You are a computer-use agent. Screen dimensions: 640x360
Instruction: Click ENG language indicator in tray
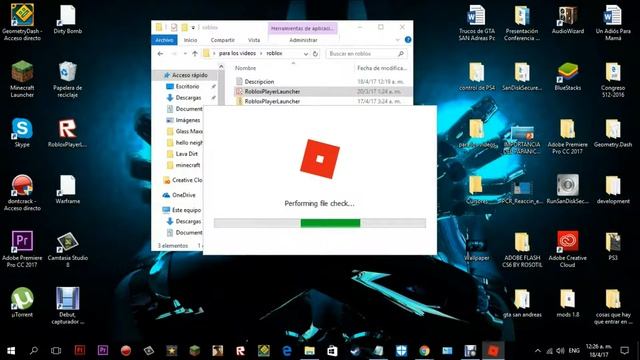[574, 351]
